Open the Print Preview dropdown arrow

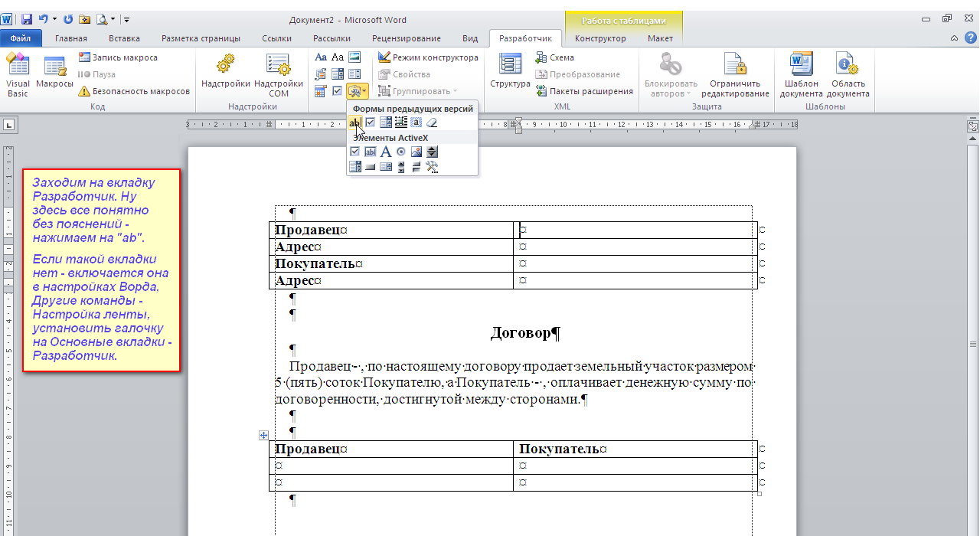point(113,19)
